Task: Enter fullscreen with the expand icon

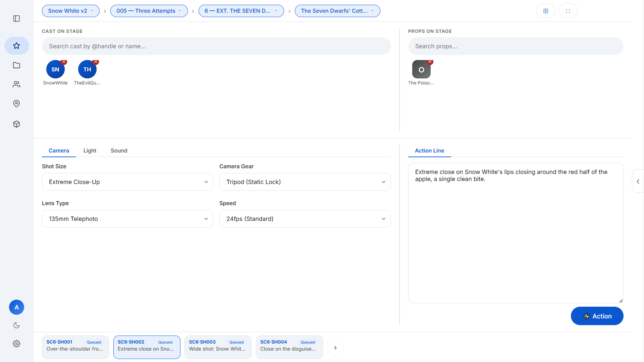Action: point(568,11)
